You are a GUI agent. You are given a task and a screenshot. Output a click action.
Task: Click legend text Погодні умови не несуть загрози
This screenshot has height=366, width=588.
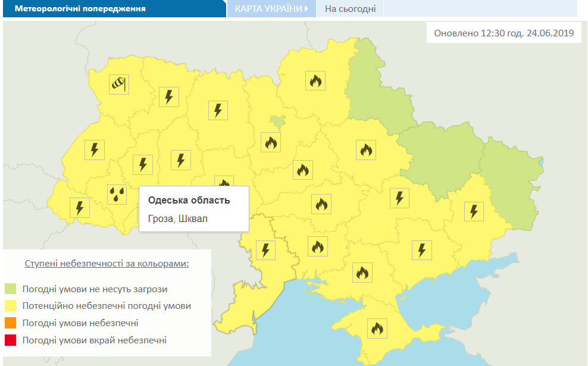pyautogui.click(x=95, y=289)
